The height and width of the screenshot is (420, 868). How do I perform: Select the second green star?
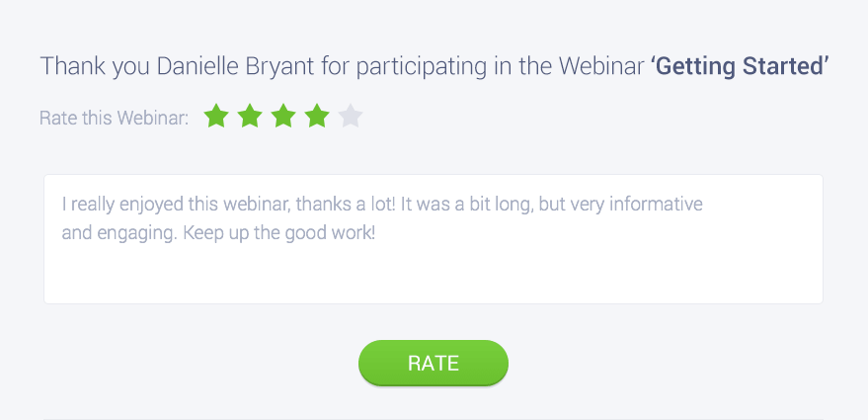(x=250, y=117)
